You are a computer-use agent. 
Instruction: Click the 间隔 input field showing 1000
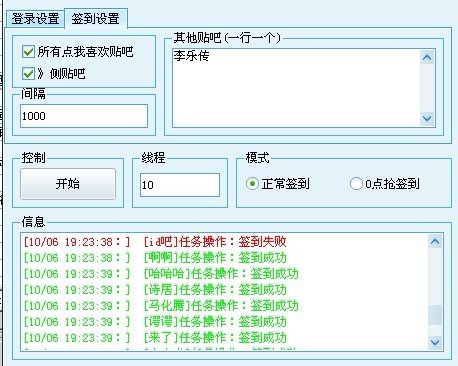pos(84,116)
